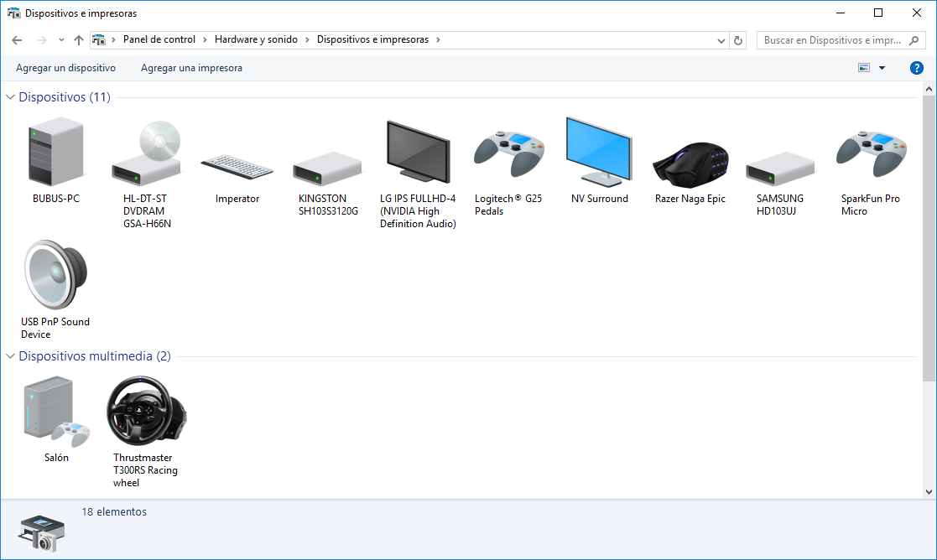
Task: Select the Logitech G25 Pedals gamepad icon
Action: point(509,154)
